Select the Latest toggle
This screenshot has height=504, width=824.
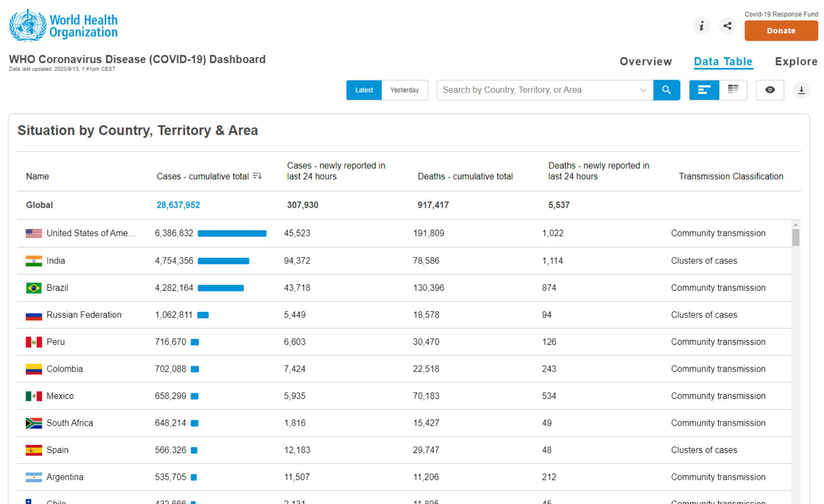point(364,90)
